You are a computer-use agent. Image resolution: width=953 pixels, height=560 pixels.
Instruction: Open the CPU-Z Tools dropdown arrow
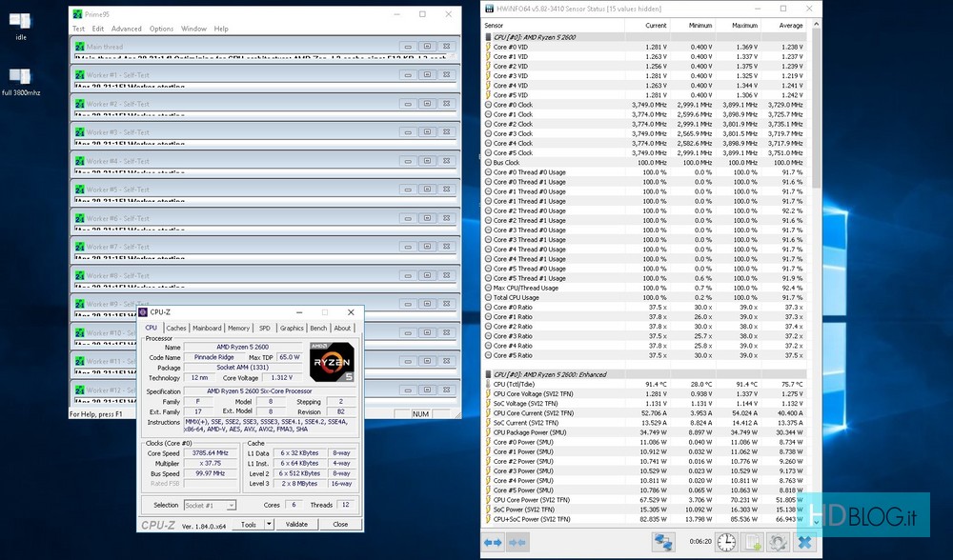click(269, 524)
